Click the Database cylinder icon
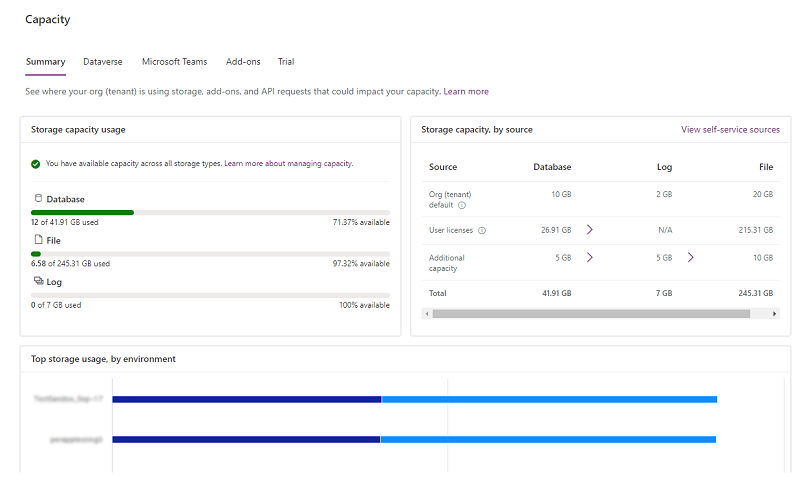 click(x=38, y=198)
